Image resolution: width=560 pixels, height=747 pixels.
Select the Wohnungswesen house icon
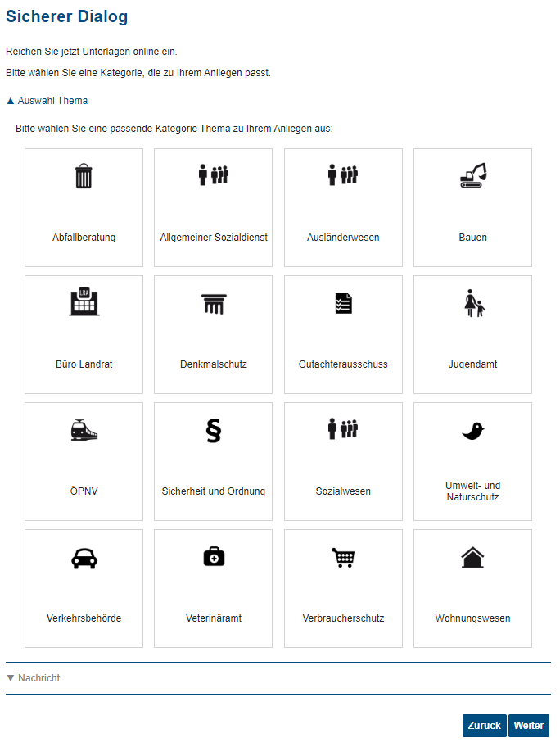pyautogui.click(x=473, y=558)
